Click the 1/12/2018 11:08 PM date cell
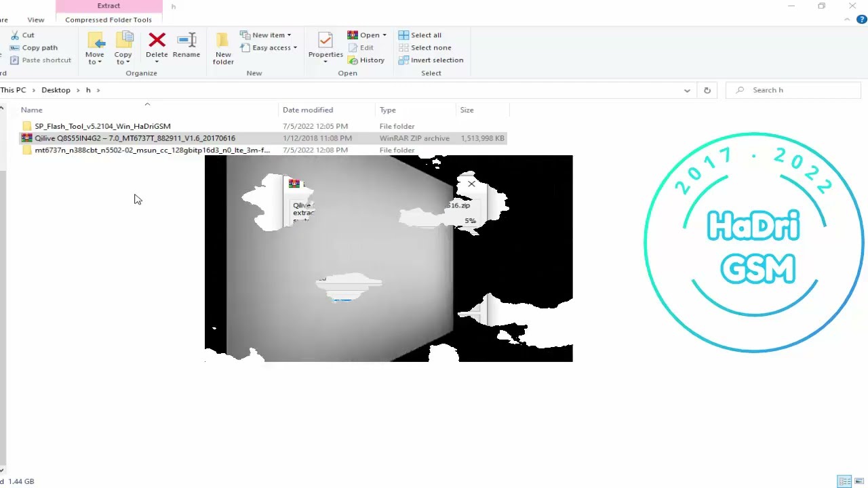868x488 pixels. click(317, 138)
